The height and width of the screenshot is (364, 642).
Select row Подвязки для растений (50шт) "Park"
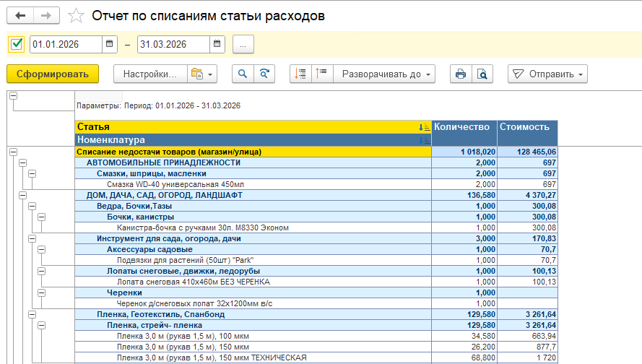click(x=253, y=260)
